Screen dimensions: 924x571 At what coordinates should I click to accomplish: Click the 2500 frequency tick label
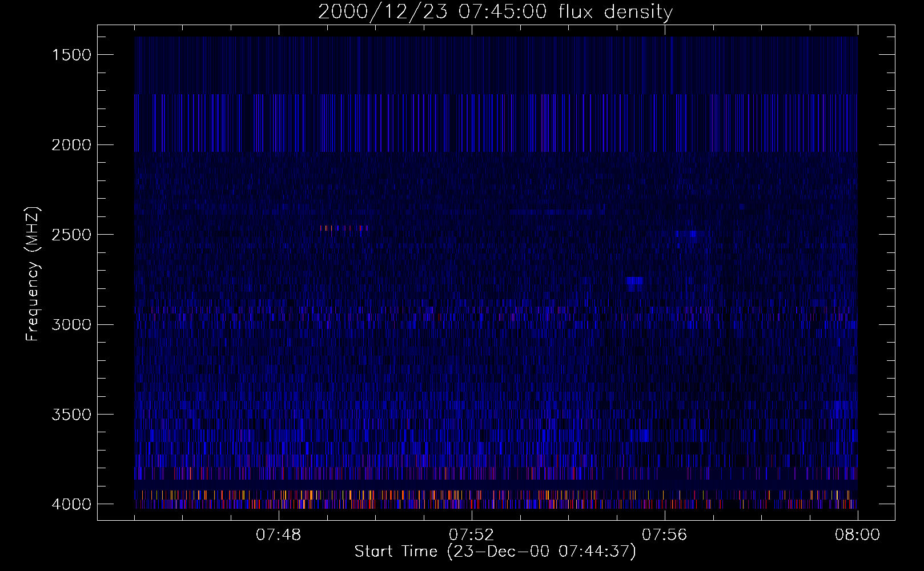[71, 235]
